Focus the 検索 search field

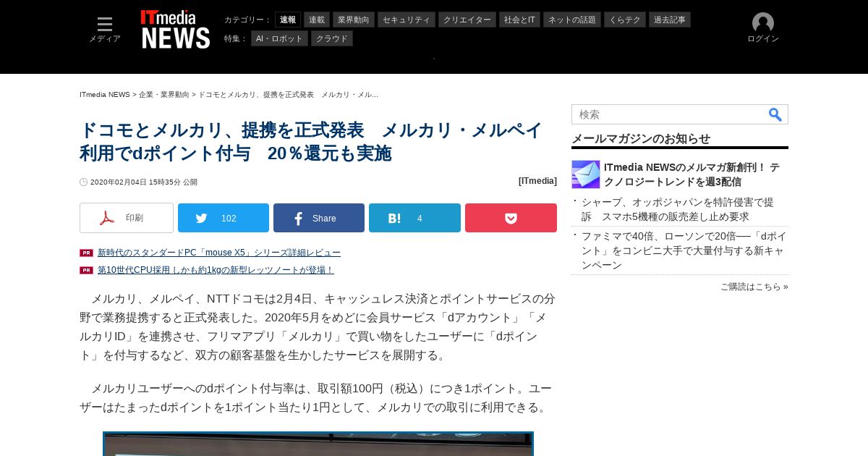tap(669, 114)
